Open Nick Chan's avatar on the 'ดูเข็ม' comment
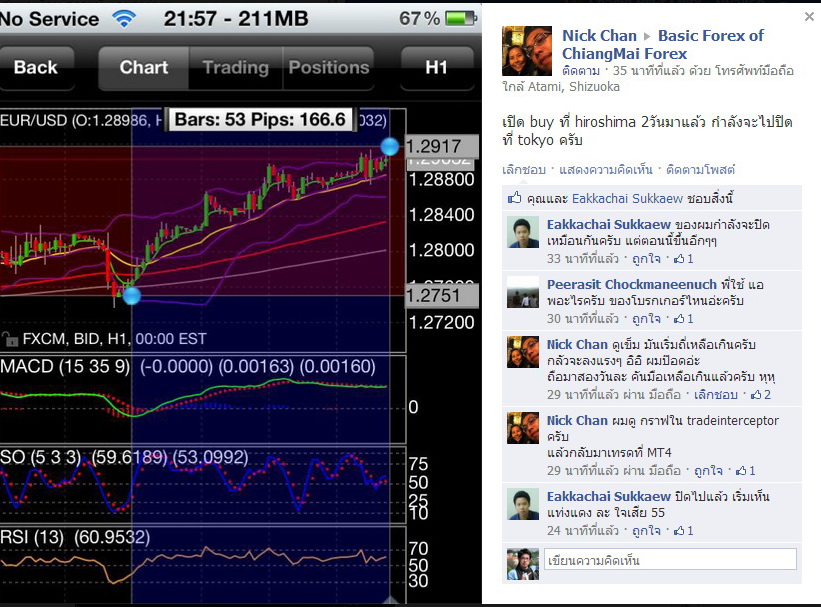Viewport: 821px width, 607px height. 523,352
